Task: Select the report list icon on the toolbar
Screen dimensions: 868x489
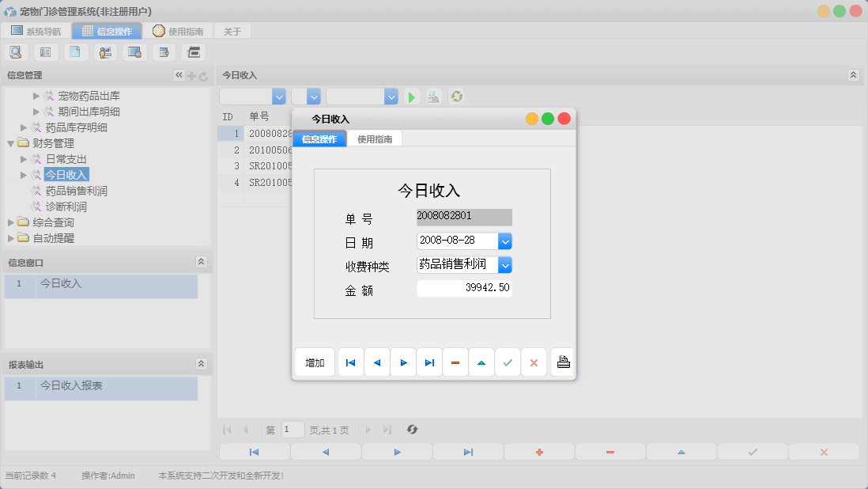Action: 45,51
